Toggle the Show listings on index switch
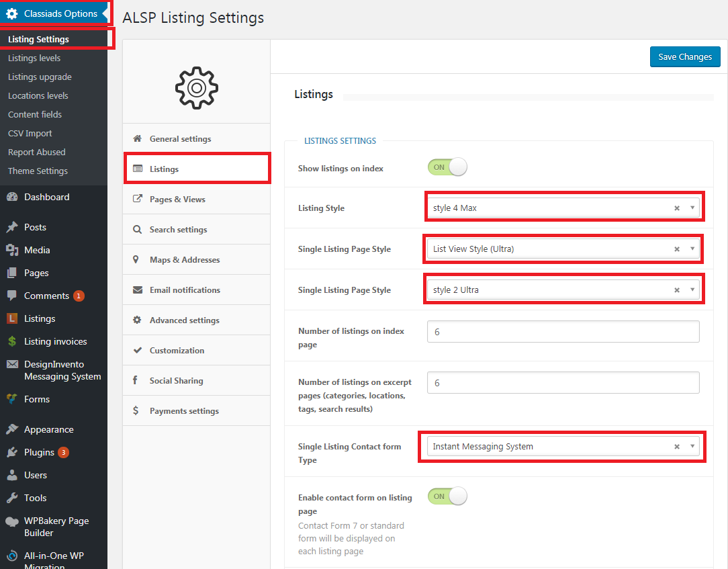Viewport: 728px width, 569px height. pyautogui.click(x=447, y=167)
